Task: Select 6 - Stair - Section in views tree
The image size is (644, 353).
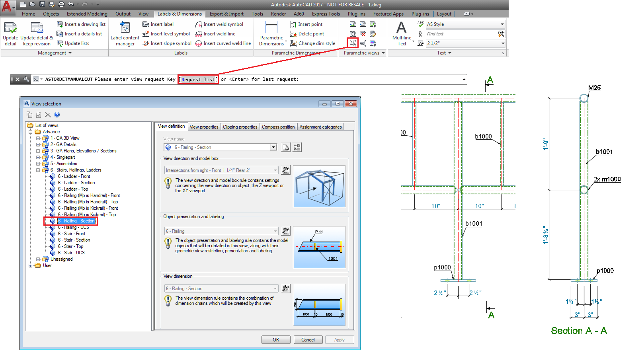Action: [74, 240]
